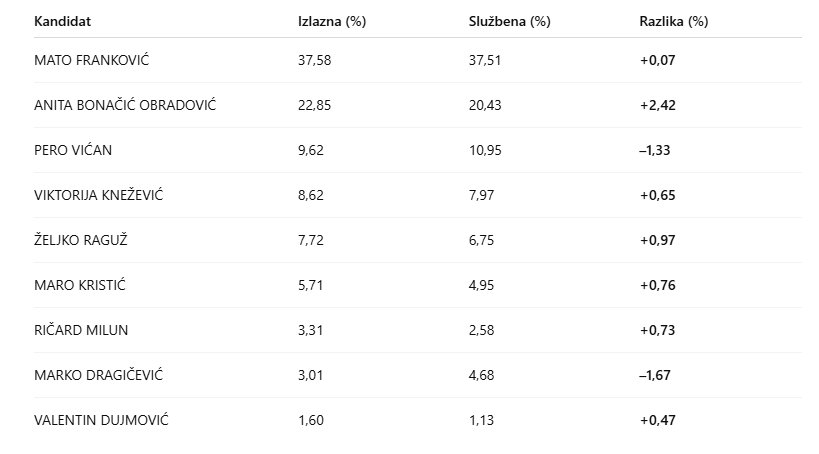
Task: Click the Izlazna (%) column header
Action: (332, 21)
